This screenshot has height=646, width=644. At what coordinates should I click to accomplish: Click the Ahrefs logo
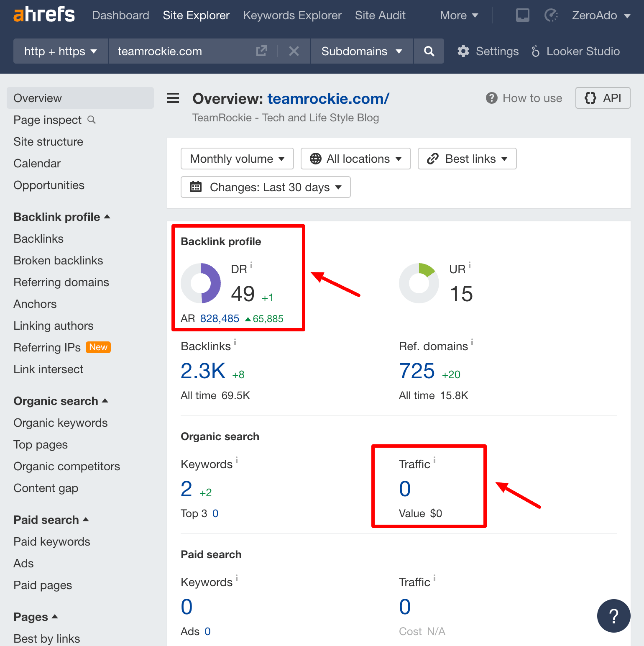[44, 15]
